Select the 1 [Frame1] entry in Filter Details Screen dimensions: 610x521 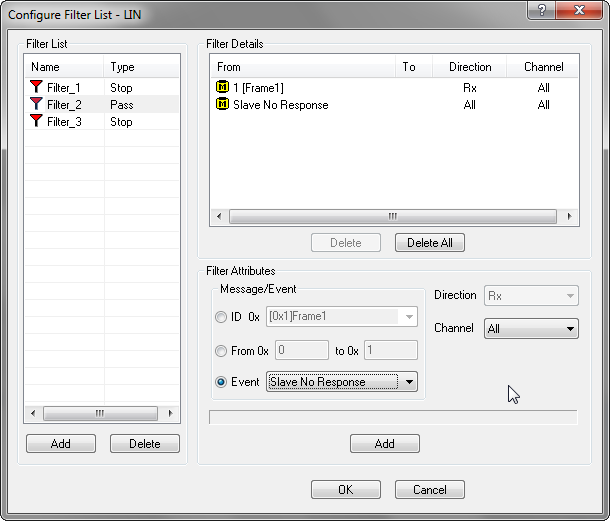[x=258, y=88]
